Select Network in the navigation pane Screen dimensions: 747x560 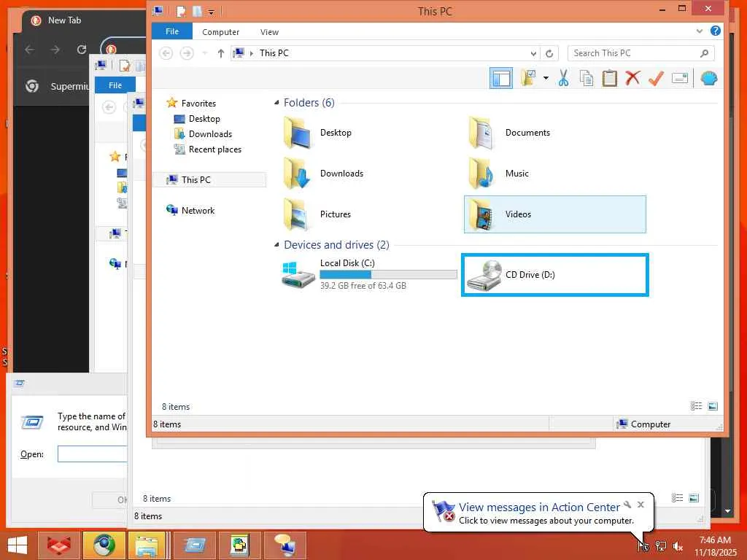click(x=198, y=211)
